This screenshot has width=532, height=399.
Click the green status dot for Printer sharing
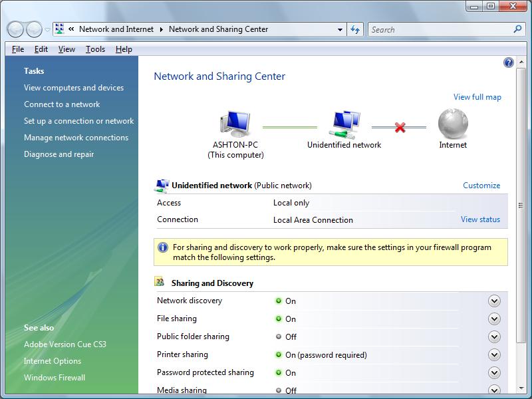coord(279,354)
